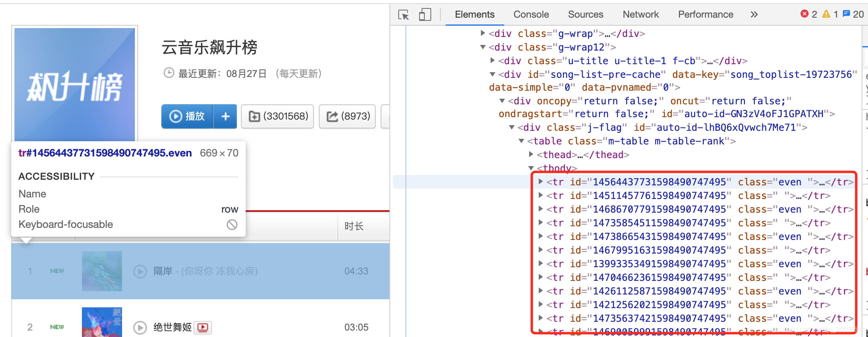Viewport: 868px width, 337px height.
Task: Expand tr with id 1456443773
Action: tap(541, 182)
